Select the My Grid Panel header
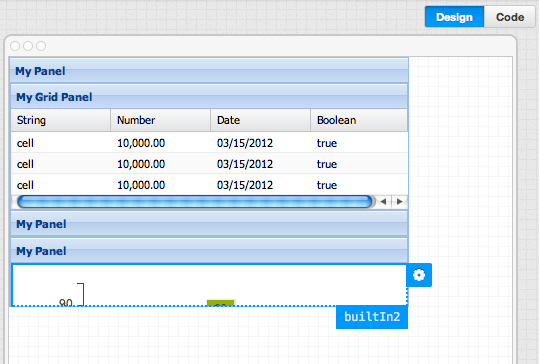The width and height of the screenshot is (539, 364). 209,97
